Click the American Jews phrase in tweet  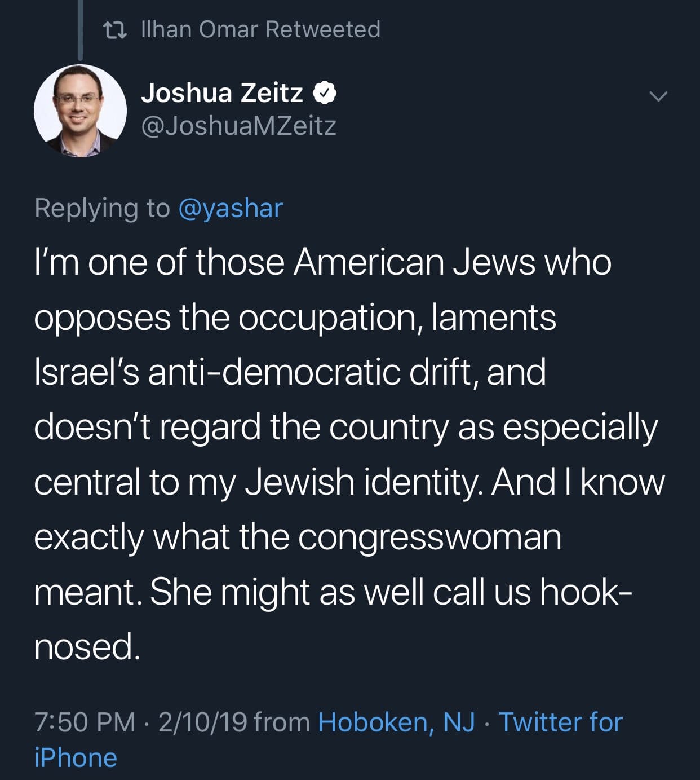click(x=414, y=263)
